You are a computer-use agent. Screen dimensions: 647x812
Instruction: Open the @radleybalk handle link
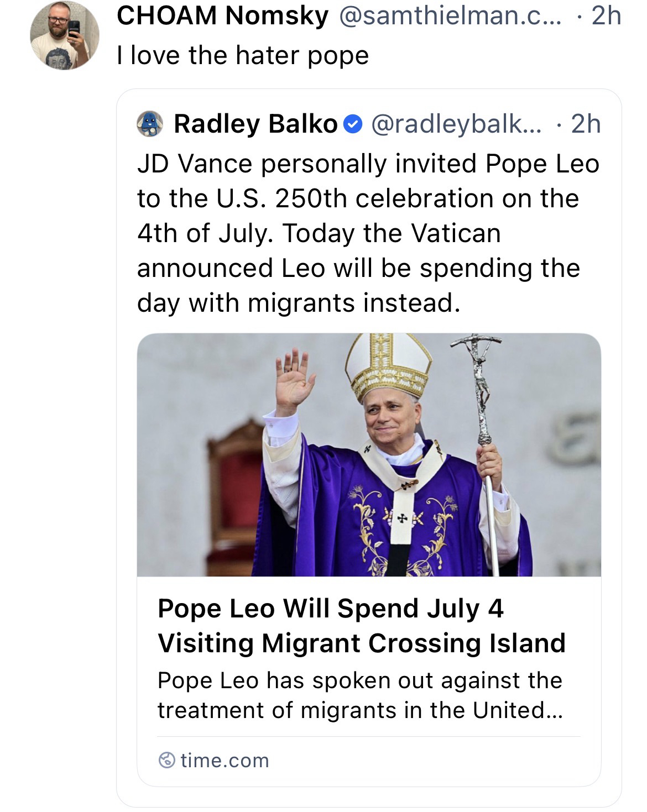click(x=457, y=124)
